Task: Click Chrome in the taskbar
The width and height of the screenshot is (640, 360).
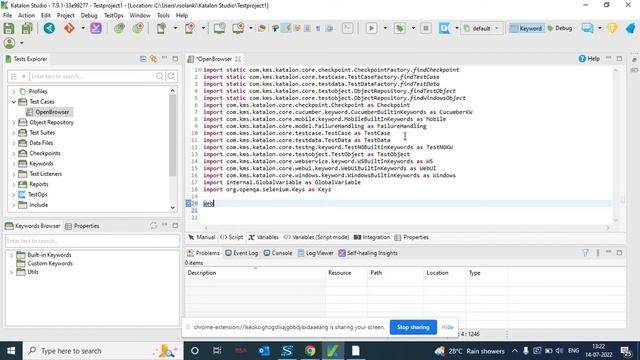Action: [x=310, y=351]
